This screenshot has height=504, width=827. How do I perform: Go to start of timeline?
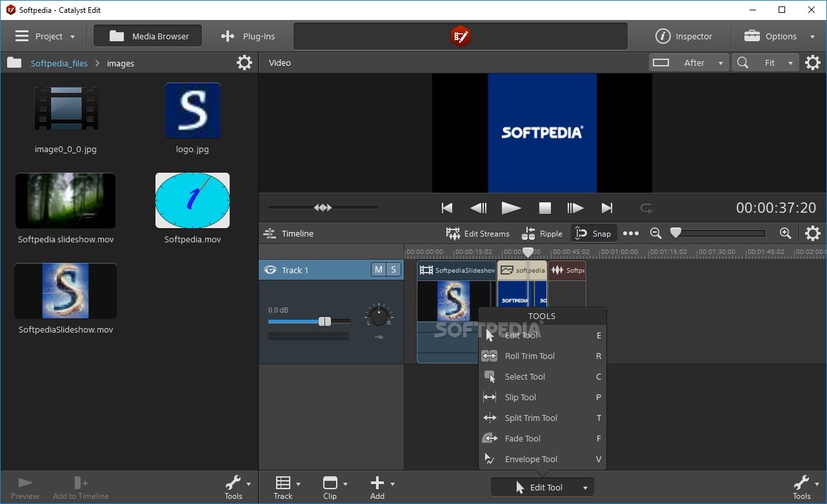[446, 208]
